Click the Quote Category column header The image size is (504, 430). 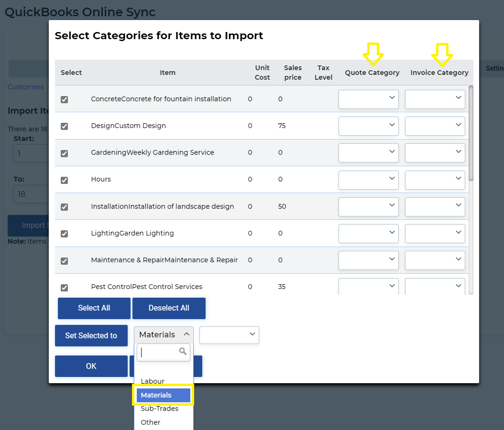pyautogui.click(x=372, y=73)
